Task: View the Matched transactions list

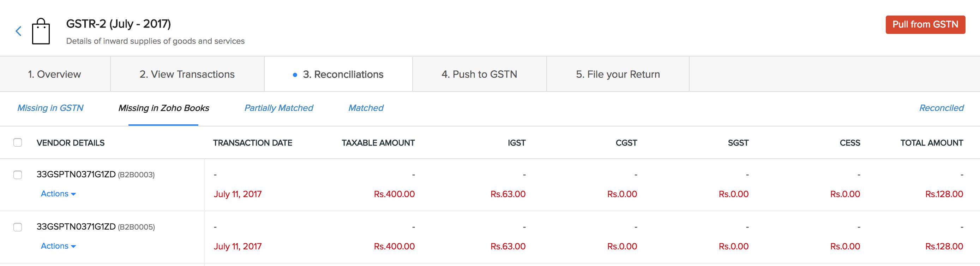Action: pos(365,108)
